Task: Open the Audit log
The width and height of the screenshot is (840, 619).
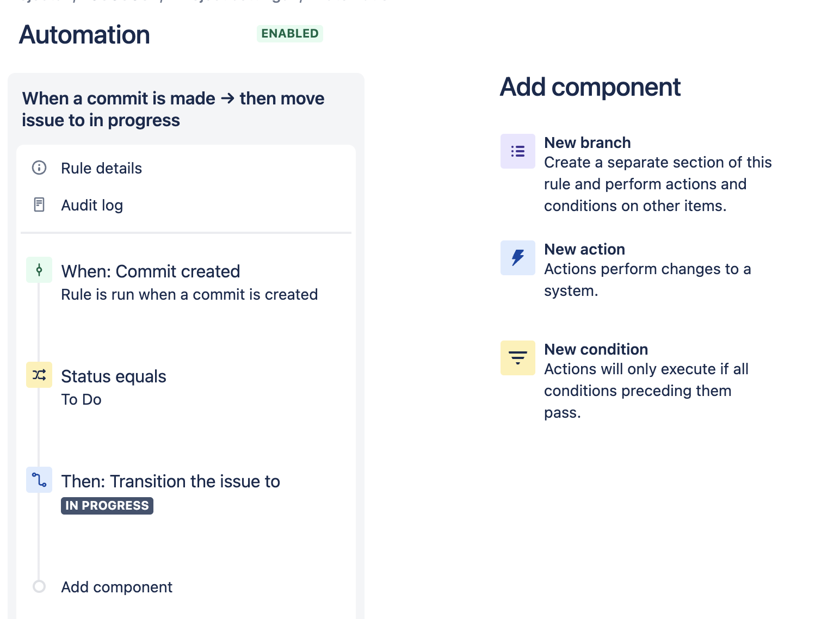Action: pyautogui.click(x=92, y=205)
